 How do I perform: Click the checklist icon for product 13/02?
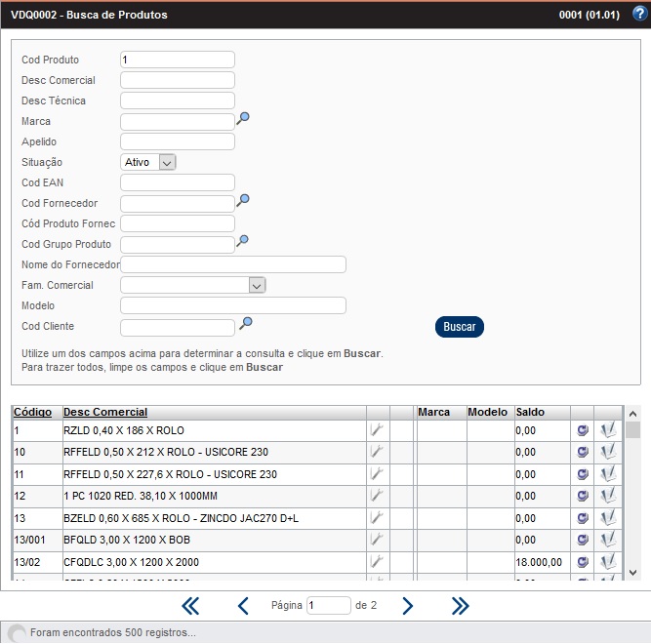[x=608, y=562]
